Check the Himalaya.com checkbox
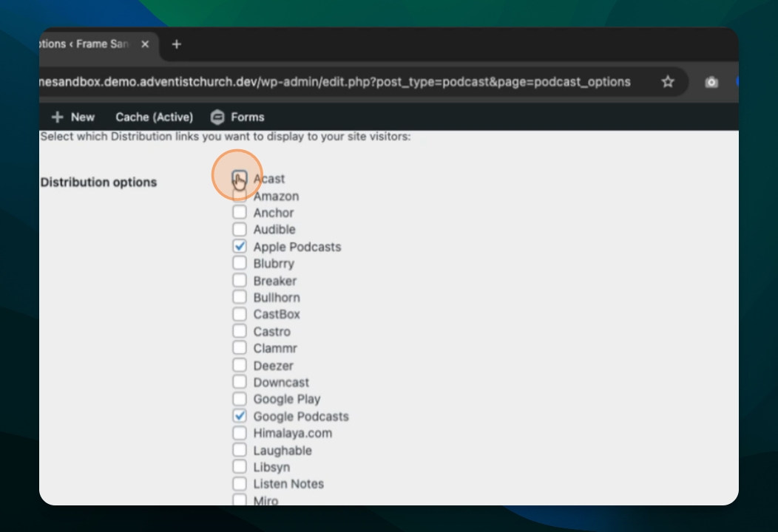 coord(240,433)
